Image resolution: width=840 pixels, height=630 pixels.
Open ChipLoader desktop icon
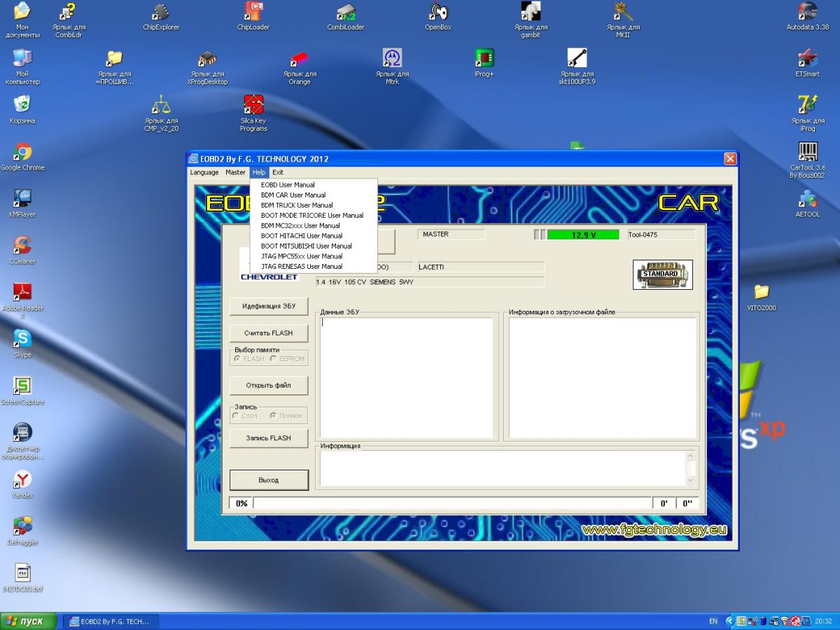click(x=253, y=17)
